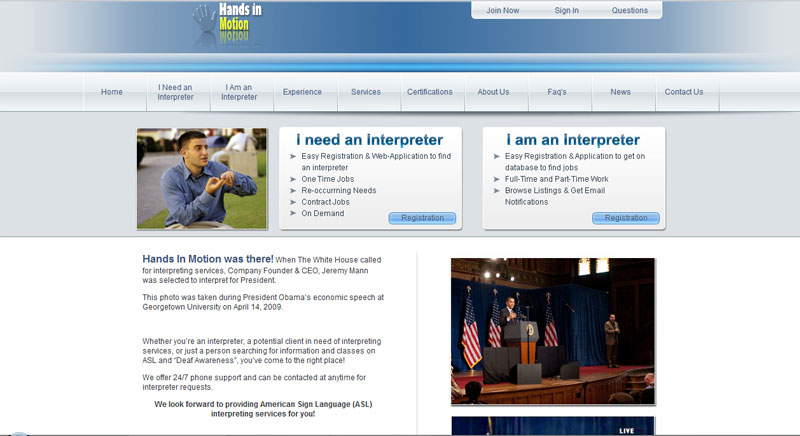
Task: Select 'I Need an Interpreter' in navigation bar
Action: [x=176, y=92]
